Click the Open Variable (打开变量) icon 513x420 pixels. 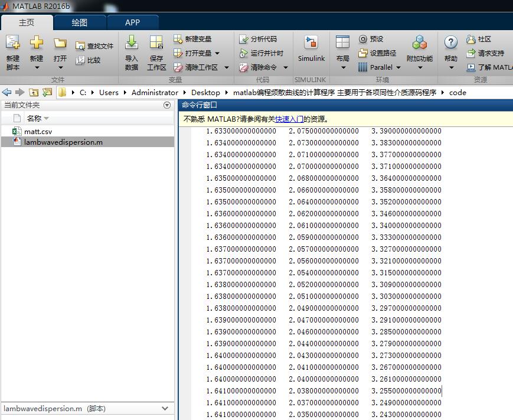(x=178, y=53)
